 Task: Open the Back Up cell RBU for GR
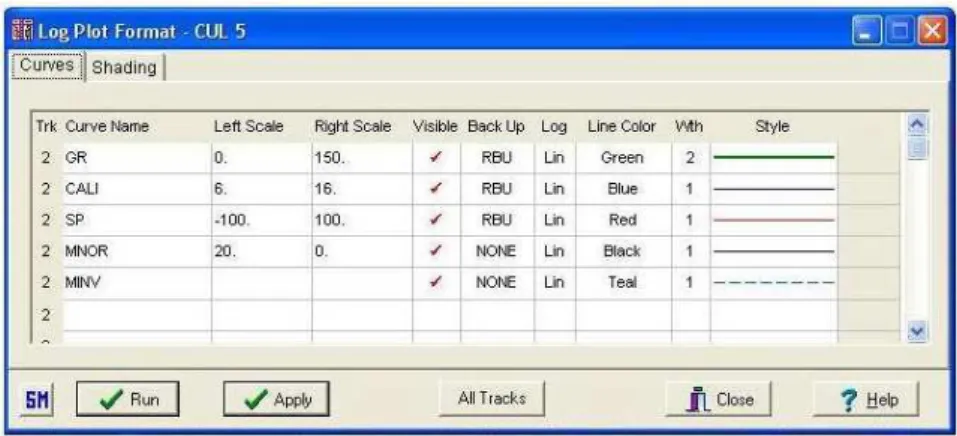tap(497, 158)
